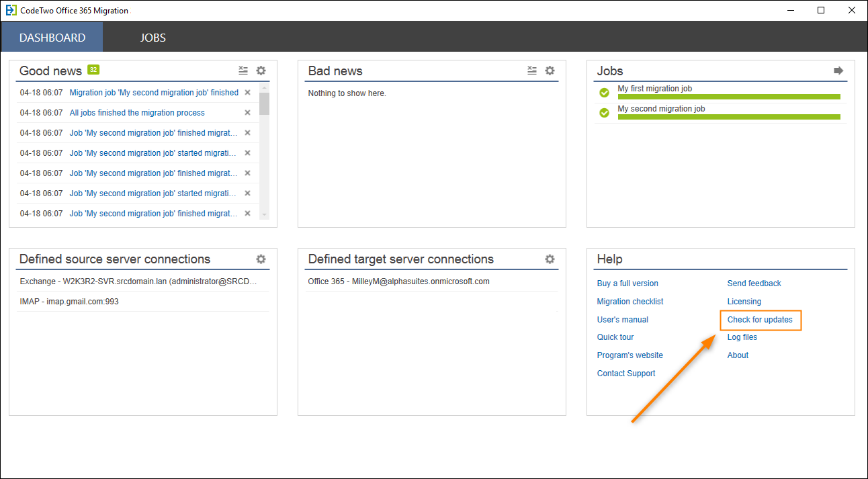868x479 pixels.
Task: Click 'My second migration job' name
Action: click(x=661, y=109)
